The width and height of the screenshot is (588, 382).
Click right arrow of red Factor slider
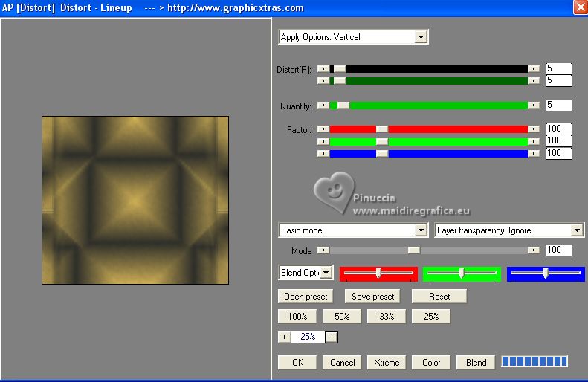[x=533, y=129]
